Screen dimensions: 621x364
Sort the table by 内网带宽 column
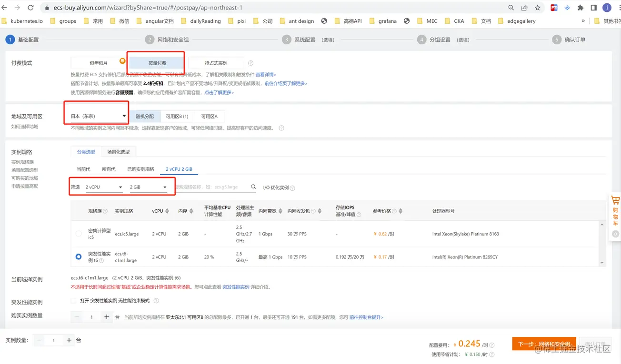(x=281, y=211)
